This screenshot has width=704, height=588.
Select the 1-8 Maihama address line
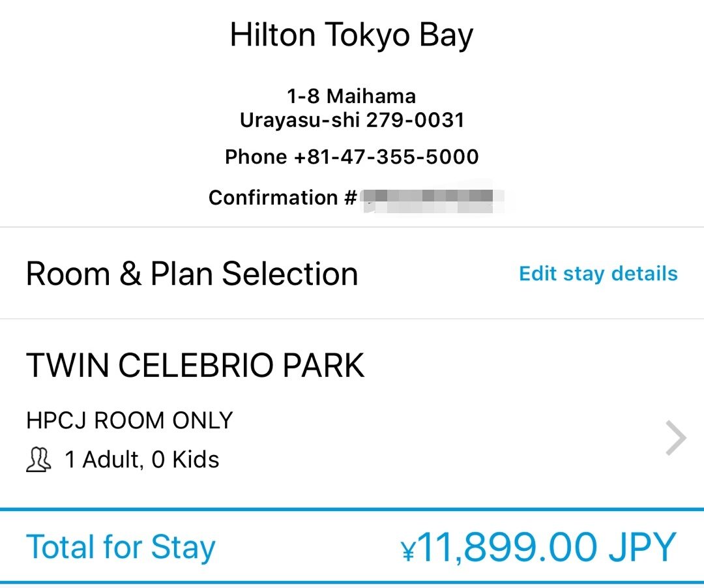[352, 96]
